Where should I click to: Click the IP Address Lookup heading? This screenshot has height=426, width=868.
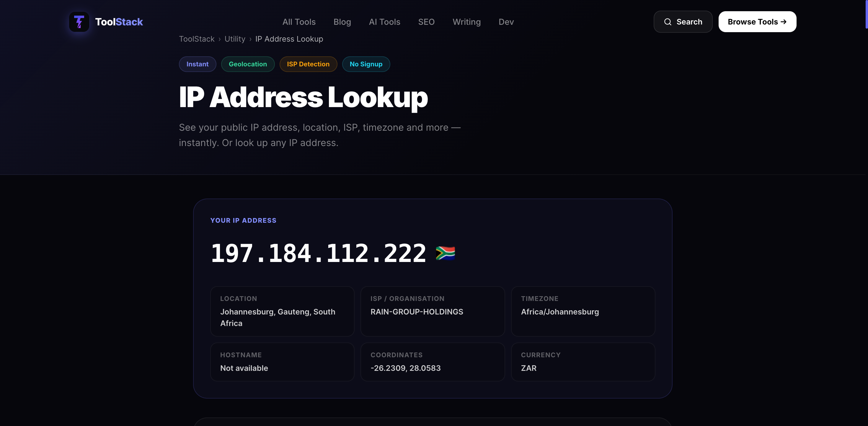click(303, 97)
